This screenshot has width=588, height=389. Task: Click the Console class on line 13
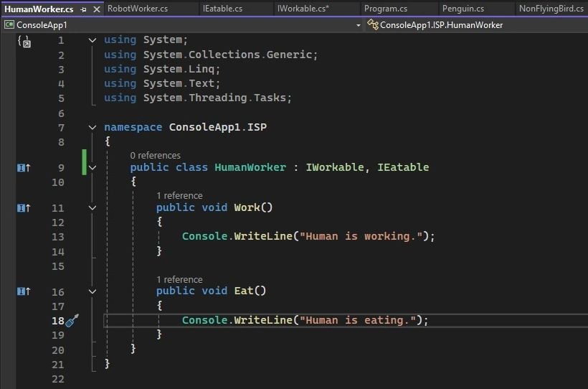click(205, 237)
